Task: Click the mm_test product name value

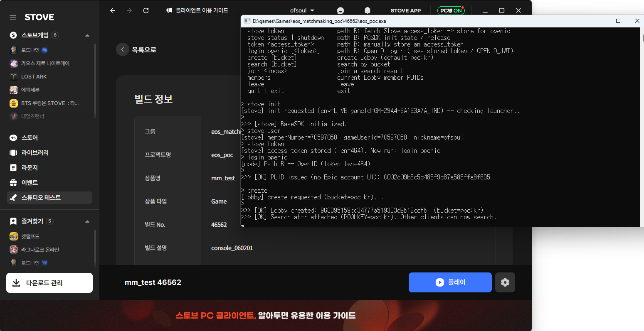Action: (x=223, y=178)
